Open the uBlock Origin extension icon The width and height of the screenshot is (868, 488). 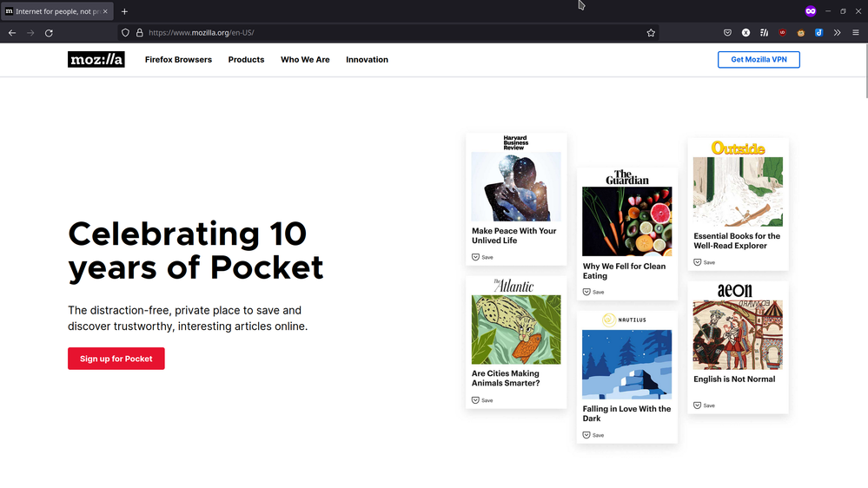coord(782,33)
